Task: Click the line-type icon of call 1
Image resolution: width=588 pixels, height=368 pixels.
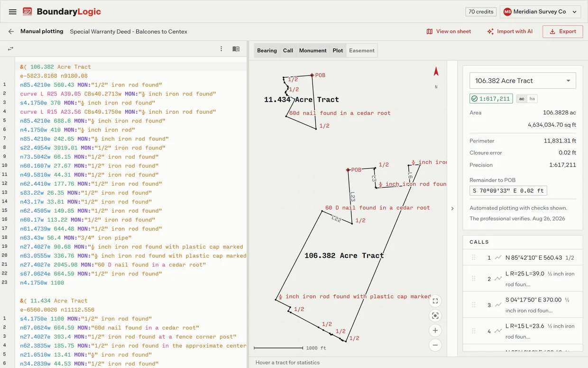Action: [498, 258]
